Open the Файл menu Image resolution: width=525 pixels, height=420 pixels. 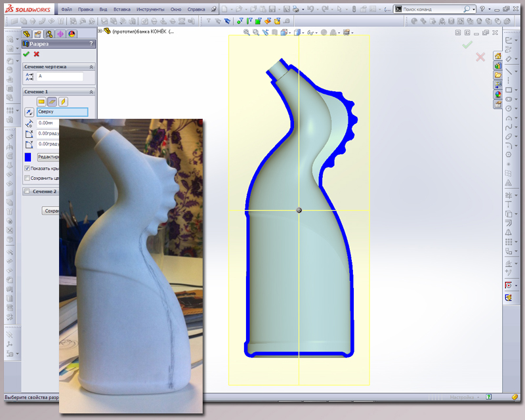pos(67,9)
